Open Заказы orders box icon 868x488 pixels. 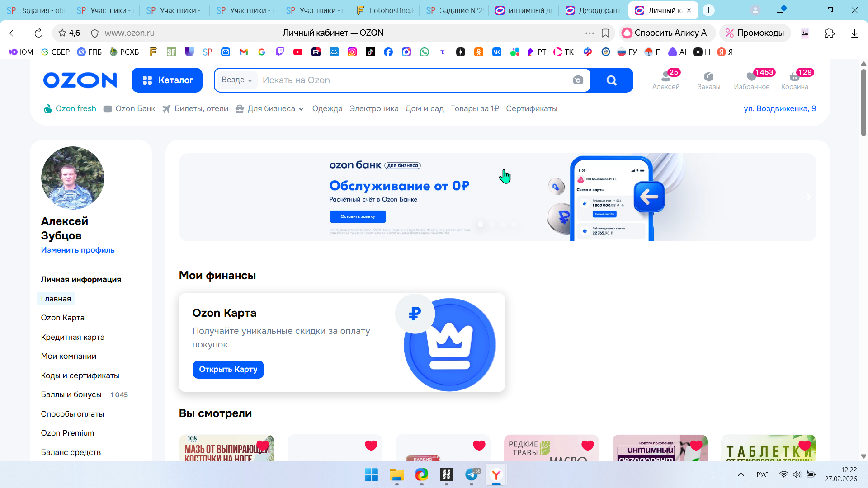click(x=708, y=77)
